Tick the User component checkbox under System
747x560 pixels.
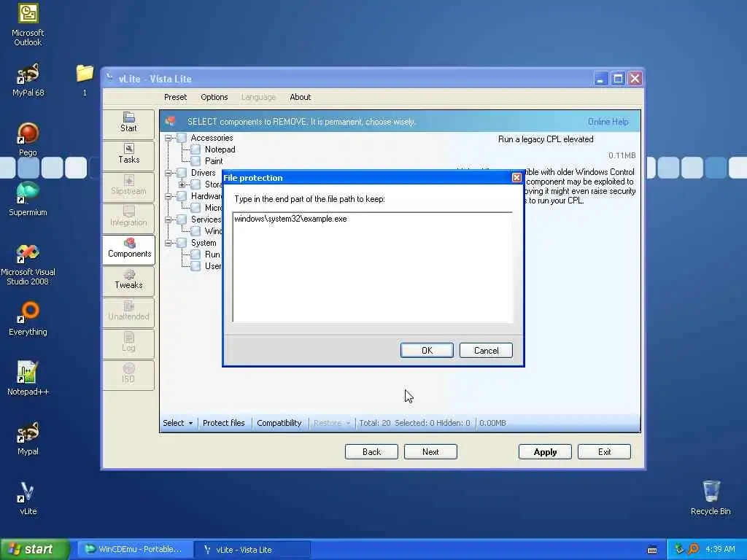pos(196,266)
